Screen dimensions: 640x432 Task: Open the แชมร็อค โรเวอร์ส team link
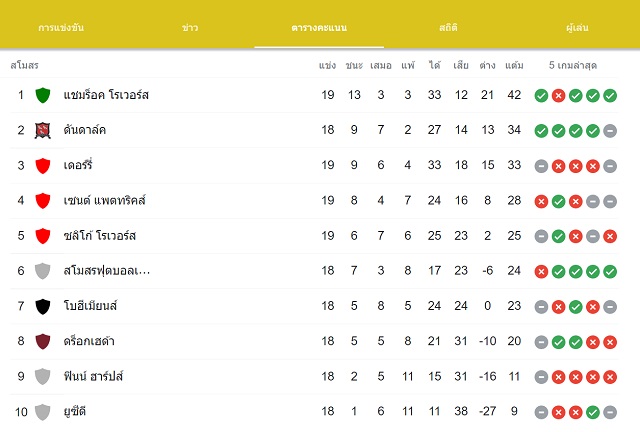[x=106, y=95]
